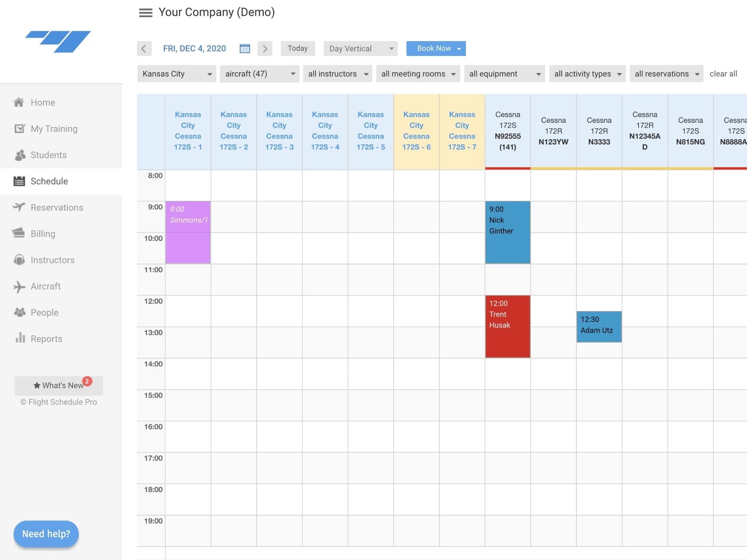
Task: Open the red Trent Husak reservation block
Action: pos(507,327)
